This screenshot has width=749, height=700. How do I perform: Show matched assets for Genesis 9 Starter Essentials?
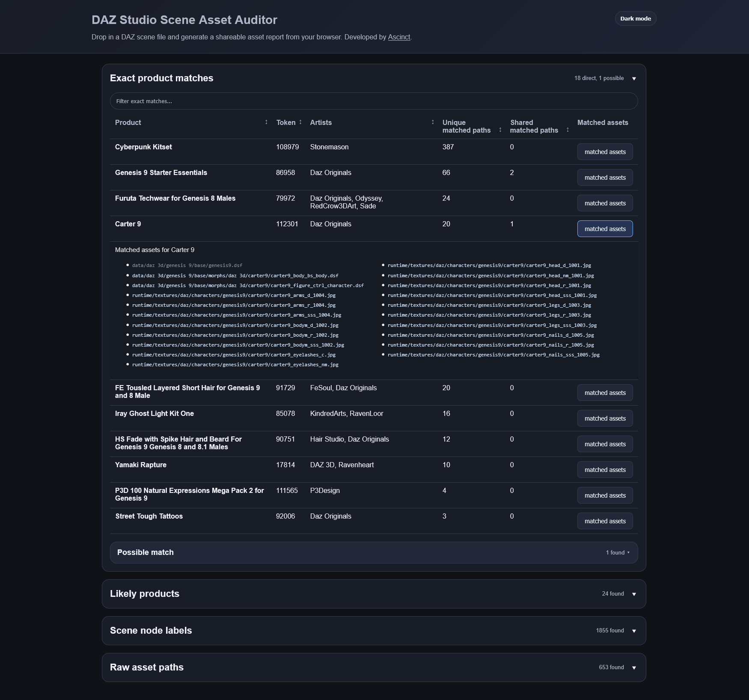click(605, 178)
